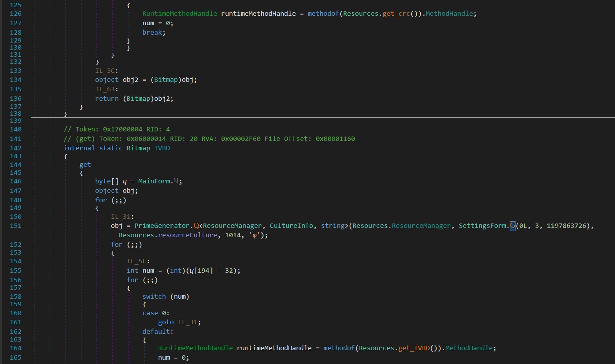Click IL_31 in the goto statement
Viewport: 615px width, 364px height.
click(187, 322)
